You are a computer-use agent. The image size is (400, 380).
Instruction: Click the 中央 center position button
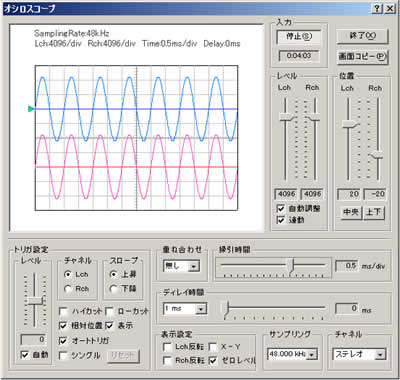(351, 212)
